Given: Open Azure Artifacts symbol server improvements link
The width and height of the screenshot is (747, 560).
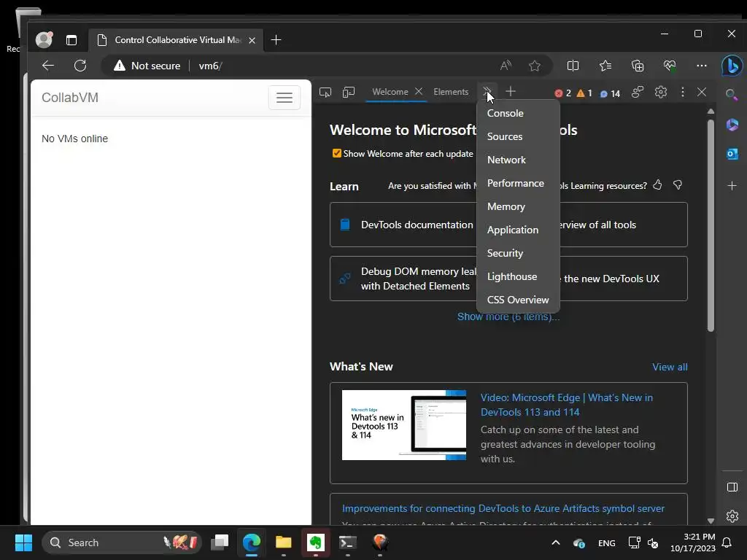Looking at the screenshot, I should (503, 508).
